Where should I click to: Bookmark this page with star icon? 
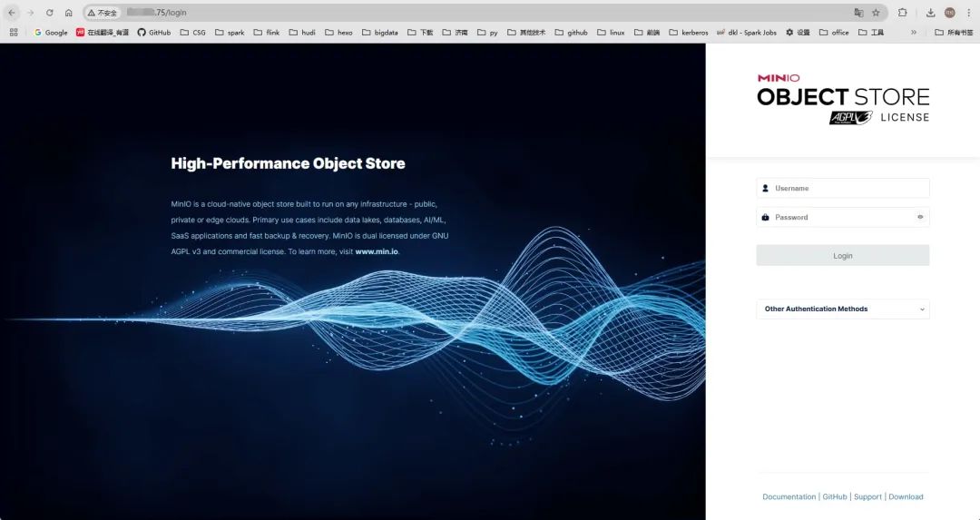[876, 13]
